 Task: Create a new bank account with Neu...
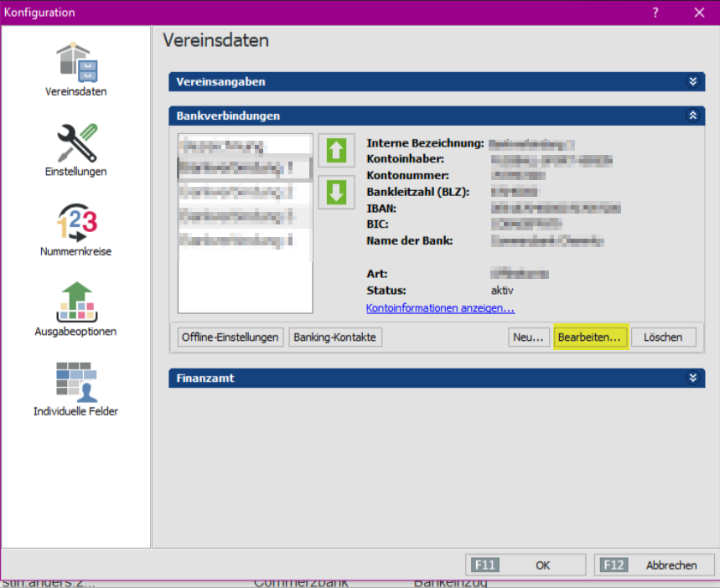pos(528,337)
